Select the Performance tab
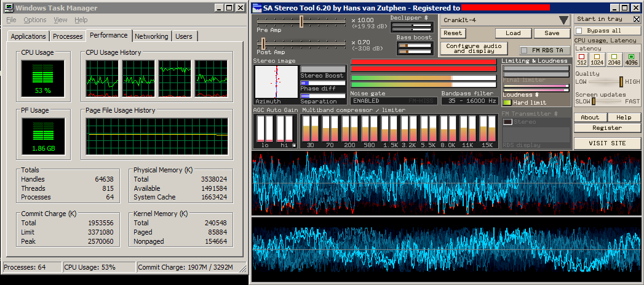Screen dimensions: 644x285 click(109, 35)
